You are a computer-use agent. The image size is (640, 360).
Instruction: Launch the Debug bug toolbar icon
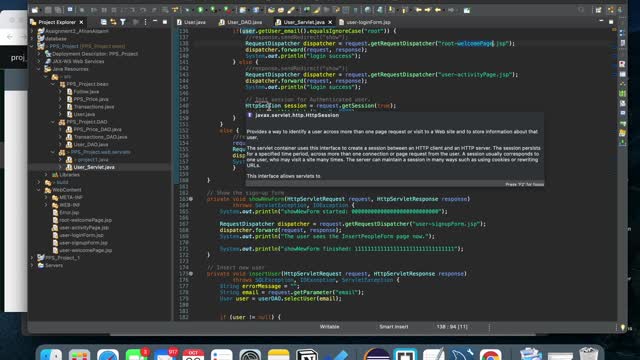[x=188, y=10]
